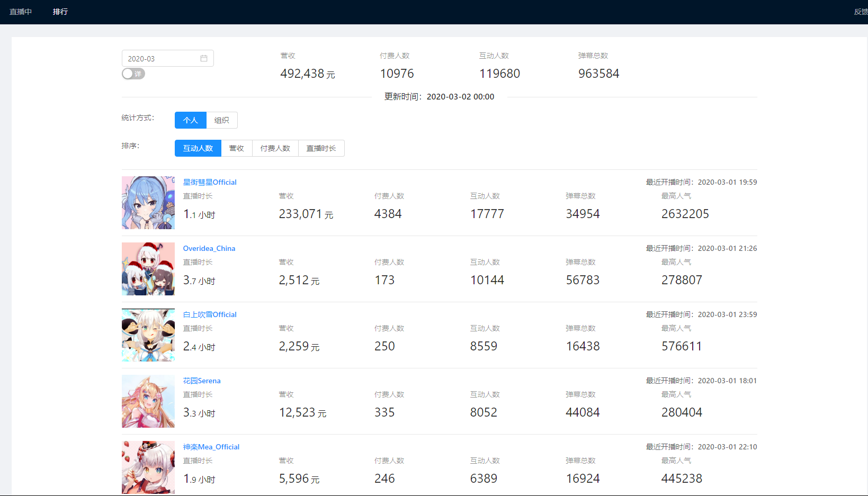Toggle the 详 detail switch
Image resolution: width=868 pixels, height=496 pixels.
[x=133, y=74]
